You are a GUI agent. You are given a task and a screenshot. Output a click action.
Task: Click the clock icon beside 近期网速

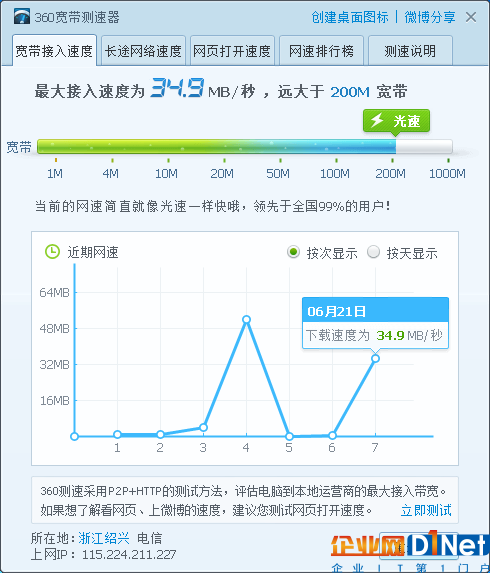tap(52, 252)
